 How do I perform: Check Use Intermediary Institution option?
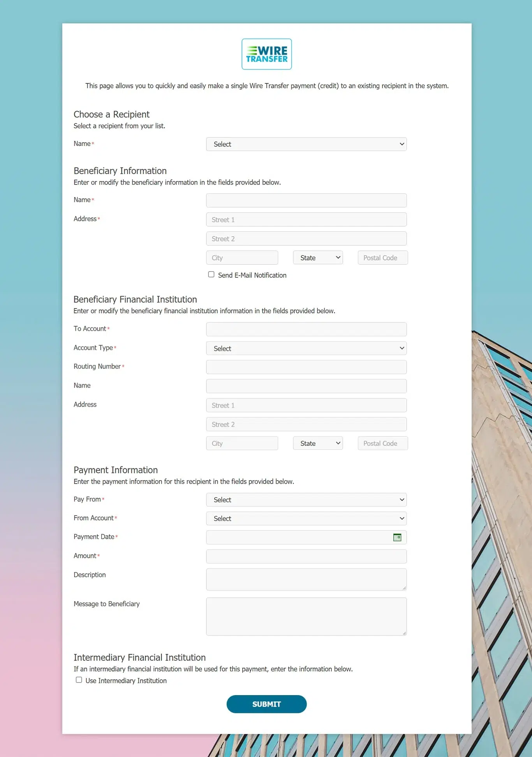79,680
